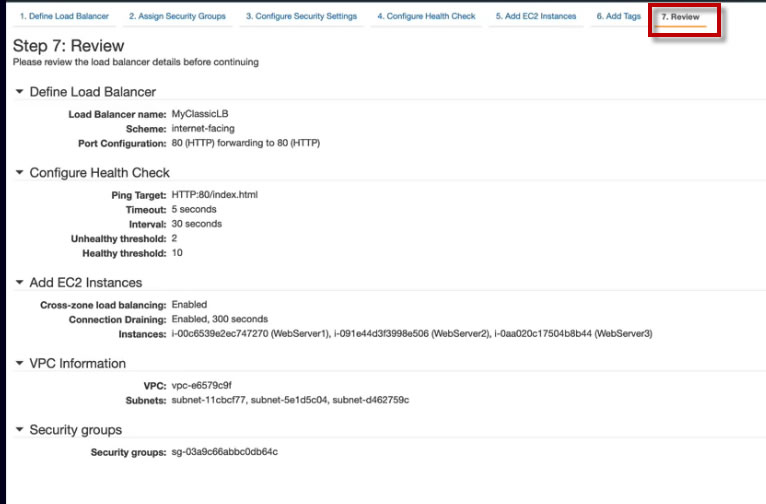Click the Step 7: Review heading
Viewport: 766px width, 504px height.
pyautogui.click(x=68, y=46)
